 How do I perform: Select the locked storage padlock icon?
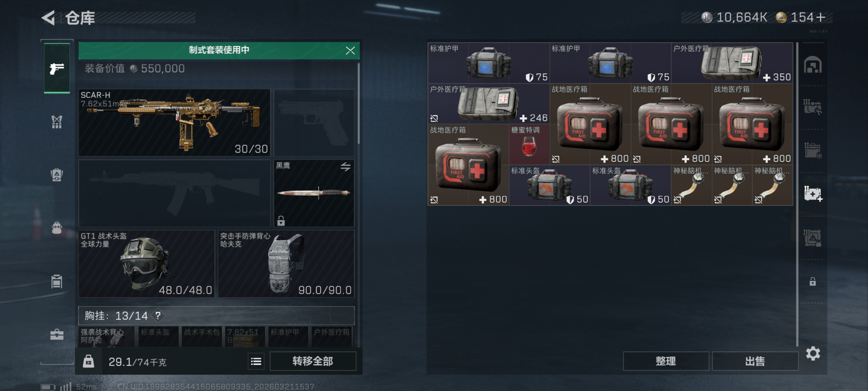coord(813,281)
